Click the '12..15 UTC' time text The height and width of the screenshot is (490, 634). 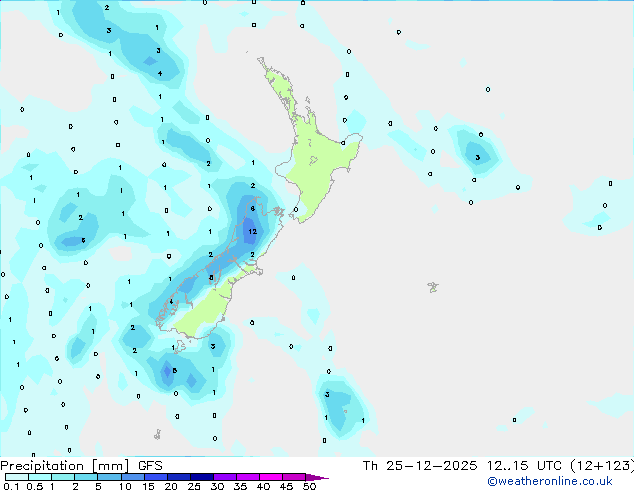(x=524, y=466)
